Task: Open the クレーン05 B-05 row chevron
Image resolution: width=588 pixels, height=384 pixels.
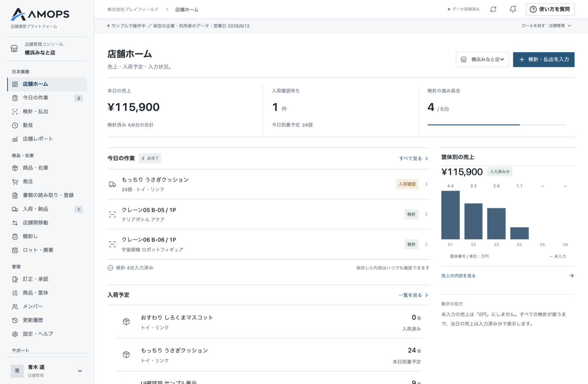Action: click(x=426, y=215)
